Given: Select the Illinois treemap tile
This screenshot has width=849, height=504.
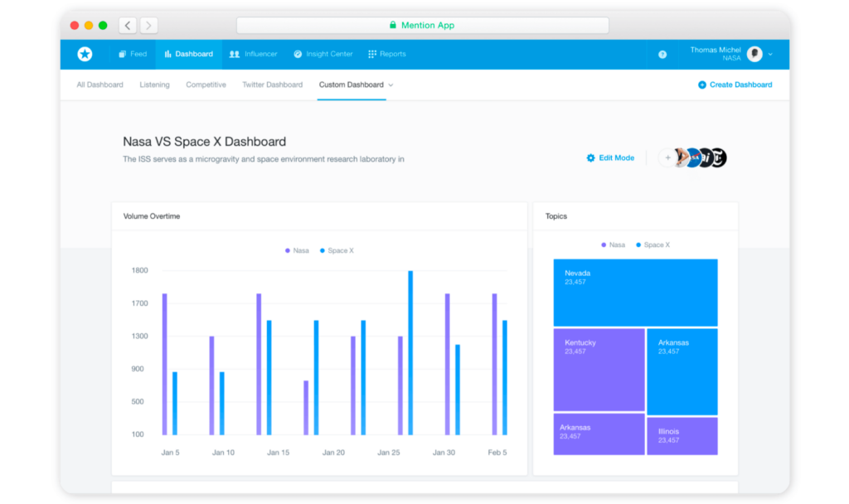Looking at the screenshot, I should 682,436.
